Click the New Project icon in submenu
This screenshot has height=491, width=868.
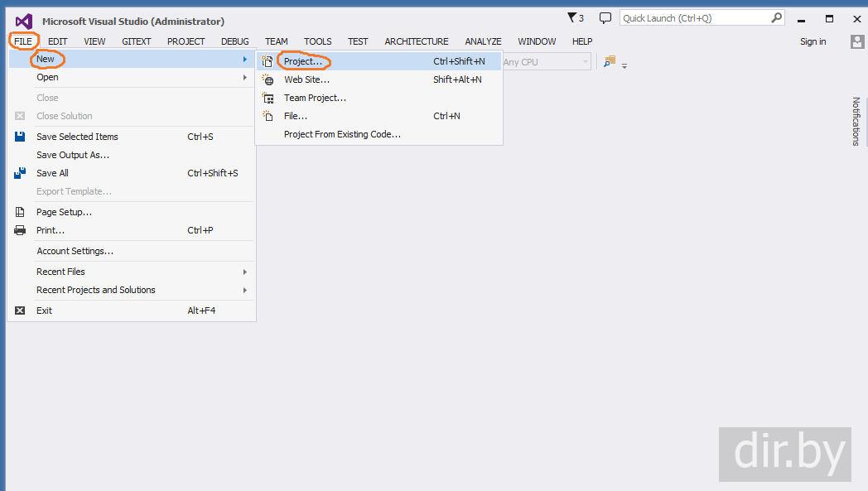[x=268, y=61]
